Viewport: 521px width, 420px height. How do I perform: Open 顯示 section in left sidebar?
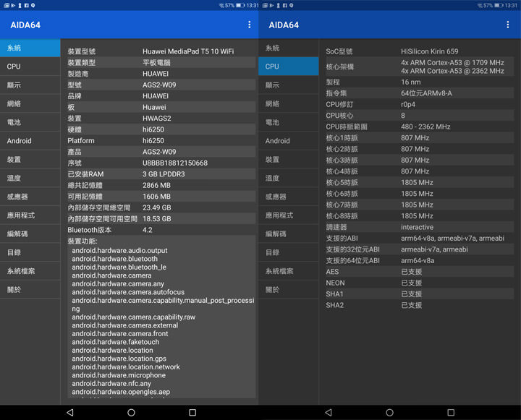pos(30,85)
